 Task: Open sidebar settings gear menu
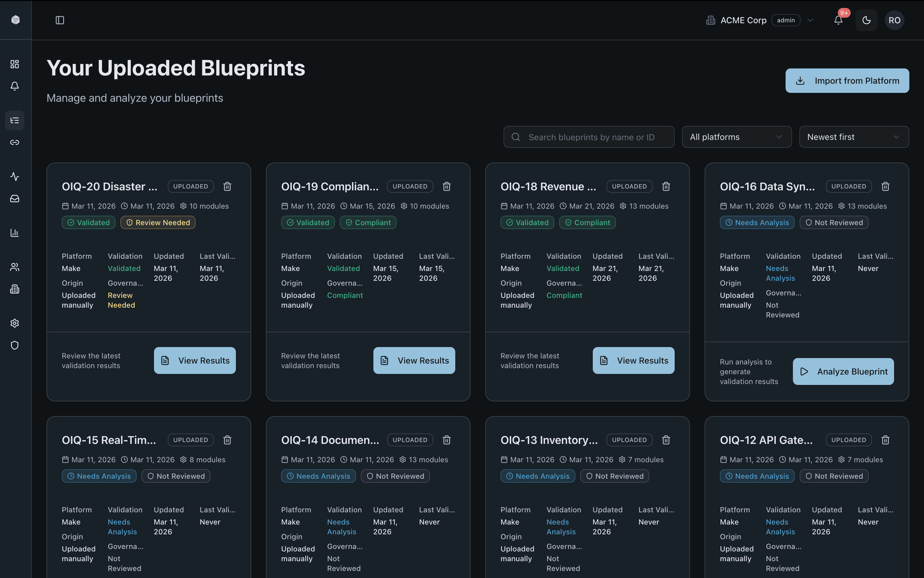15,323
